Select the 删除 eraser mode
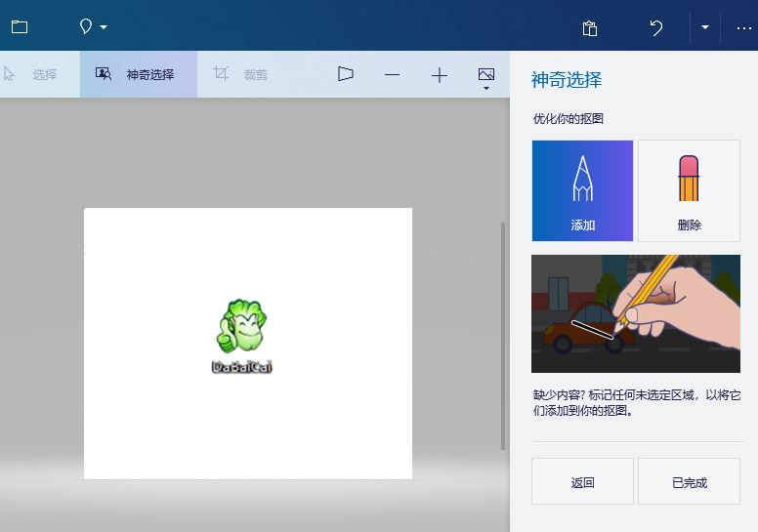 coord(689,191)
